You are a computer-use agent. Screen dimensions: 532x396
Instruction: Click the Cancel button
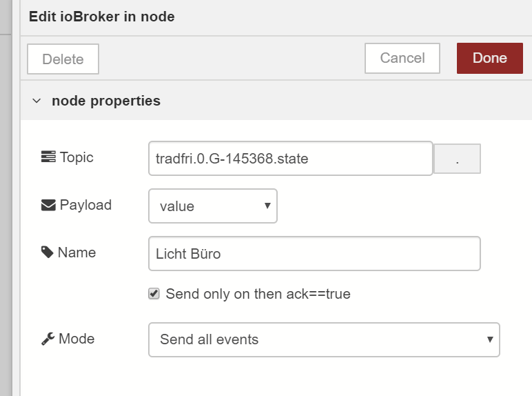[x=402, y=58]
